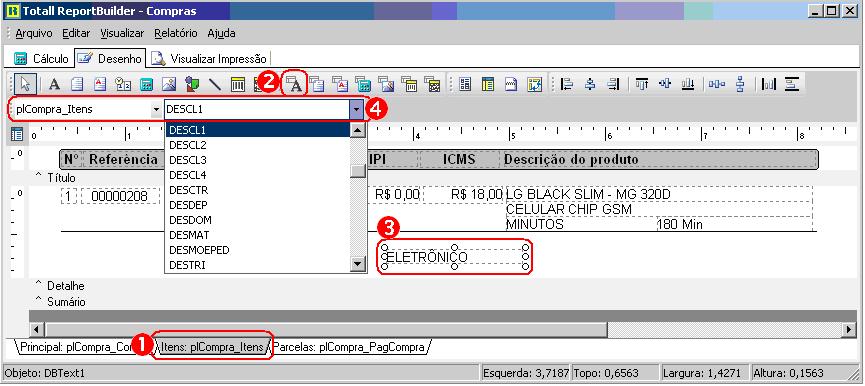Select the RichText component tool
Screen dimensions: 865x386
coord(100,84)
